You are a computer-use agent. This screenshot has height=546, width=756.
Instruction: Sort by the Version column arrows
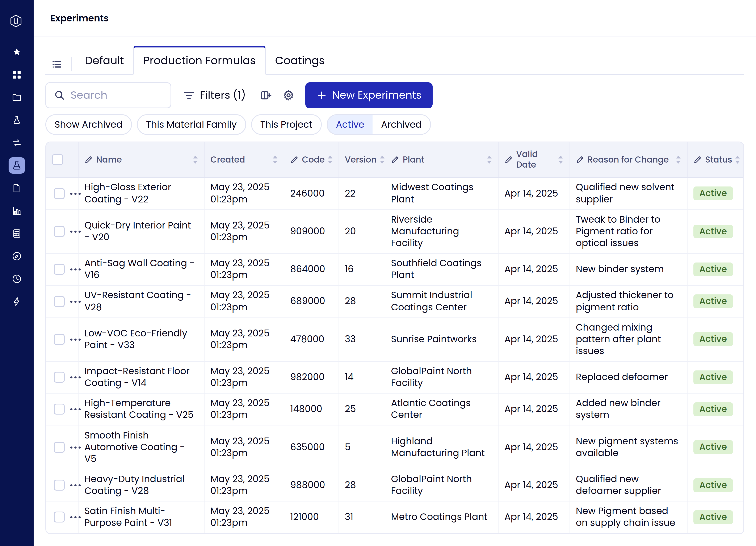[x=382, y=160]
